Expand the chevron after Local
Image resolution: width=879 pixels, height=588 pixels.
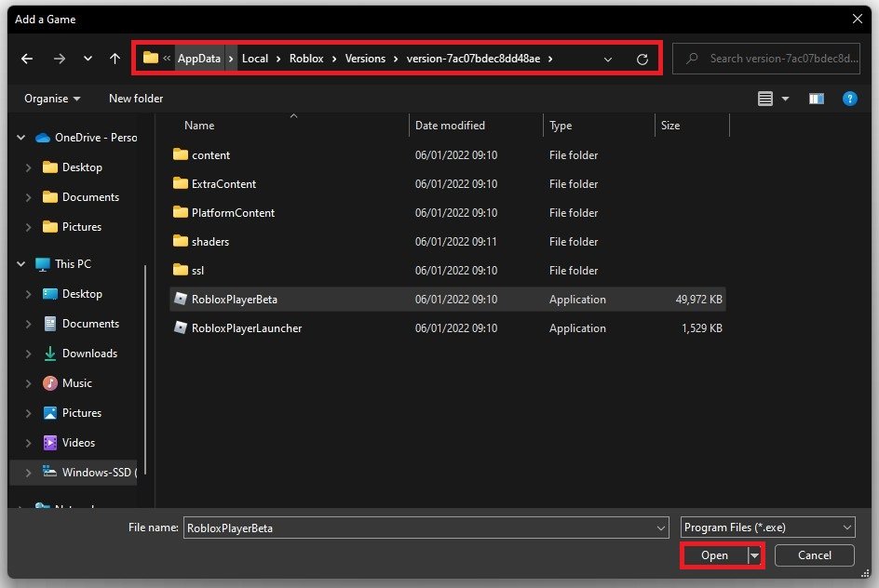(278, 59)
